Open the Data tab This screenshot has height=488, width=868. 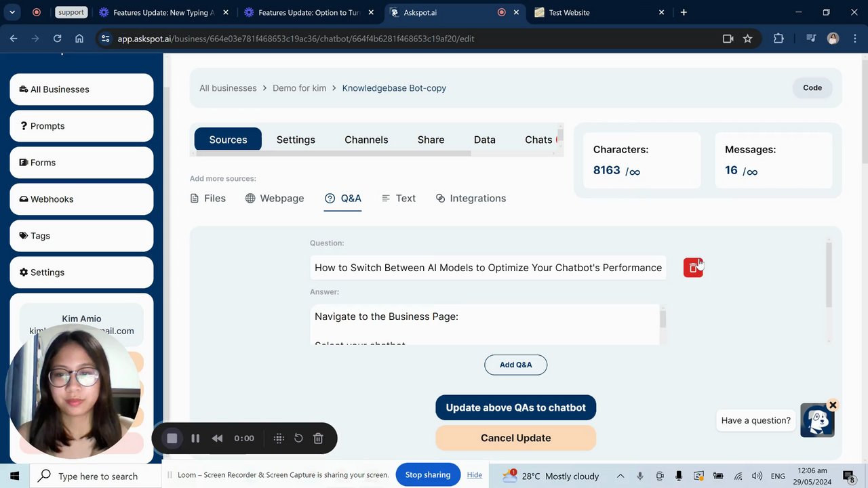(x=484, y=140)
